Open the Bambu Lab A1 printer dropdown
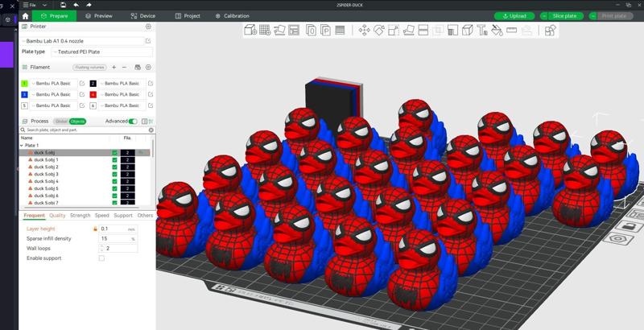The width and height of the screenshot is (644, 330). 82,40
